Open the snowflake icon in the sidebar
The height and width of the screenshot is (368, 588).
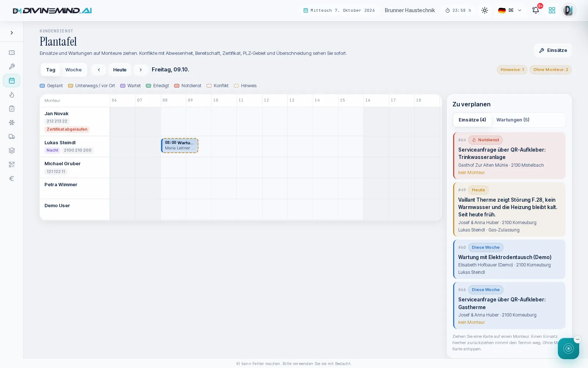[x=12, y=123]
